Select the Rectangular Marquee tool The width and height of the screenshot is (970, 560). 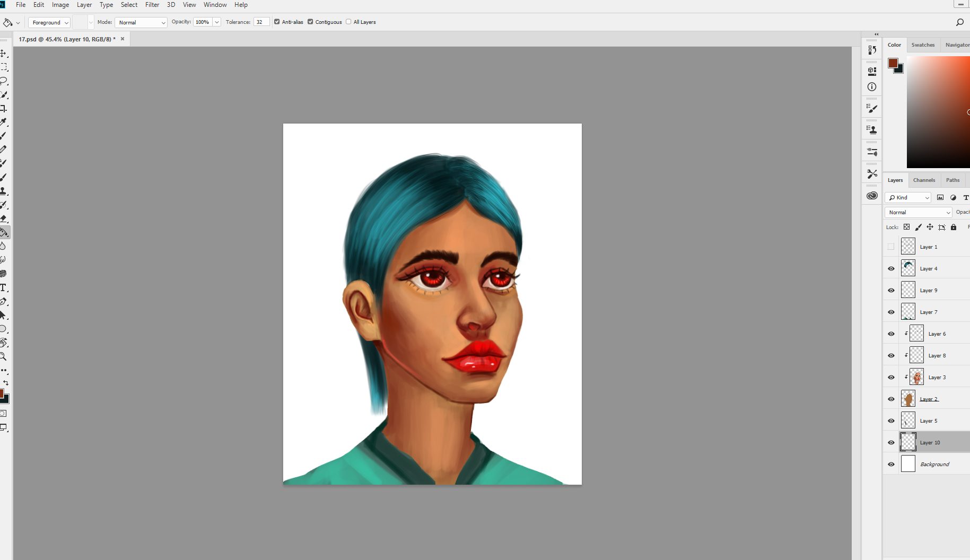tap(3, 67)
